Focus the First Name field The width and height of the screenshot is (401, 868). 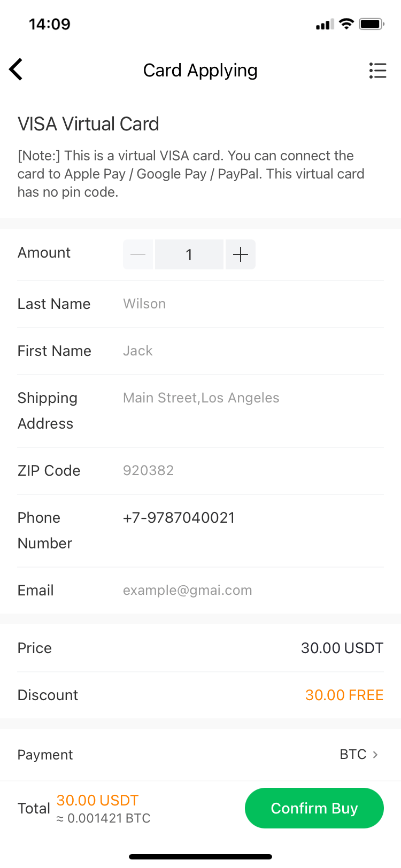[x=251, y=351]
